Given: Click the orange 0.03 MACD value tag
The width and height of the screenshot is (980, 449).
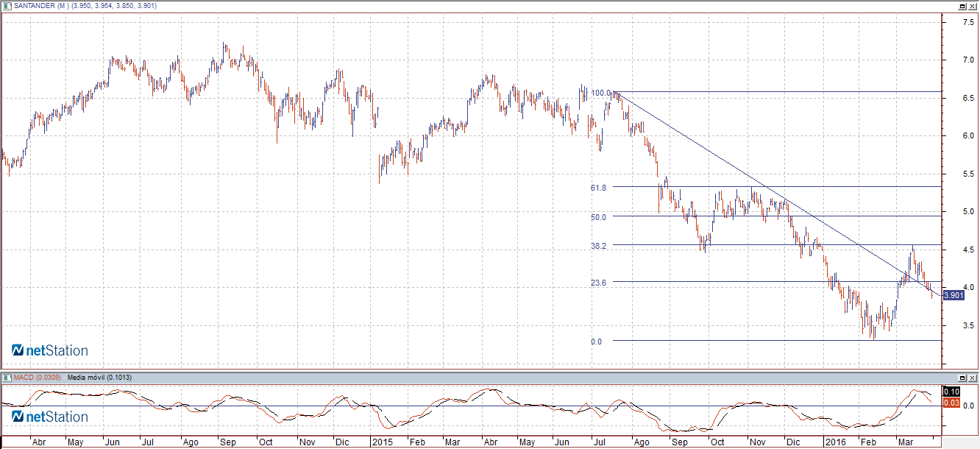Looking at the screenshot, I should pos(949,403).
